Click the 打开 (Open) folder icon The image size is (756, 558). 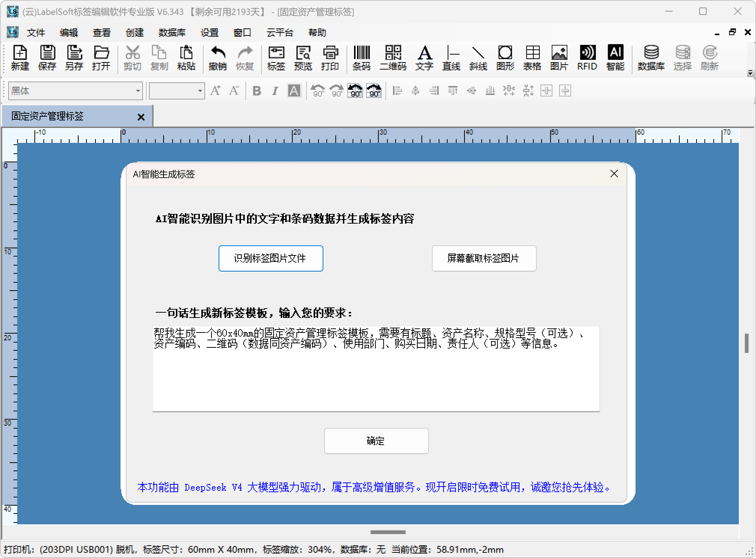point(101,58)
